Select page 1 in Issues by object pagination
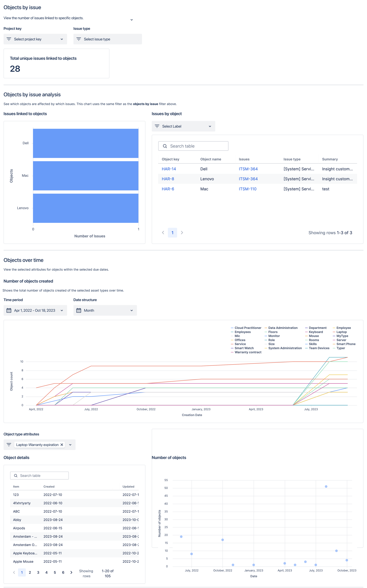 tap(172, 232)
